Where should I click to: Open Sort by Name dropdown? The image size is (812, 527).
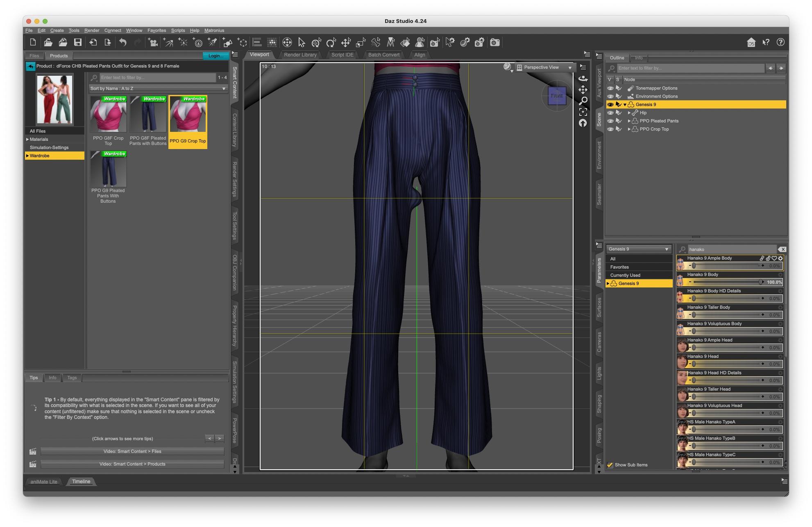pos(158,88)
